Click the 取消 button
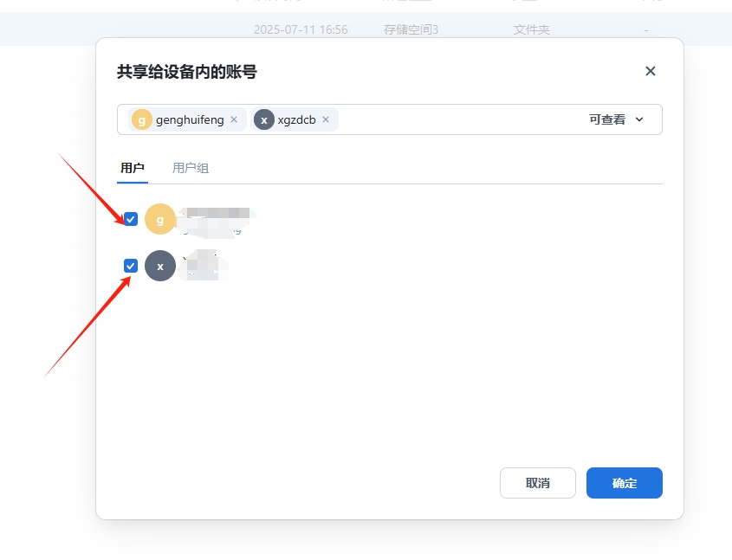Screen dimensions: 732x560 point(538,483)
